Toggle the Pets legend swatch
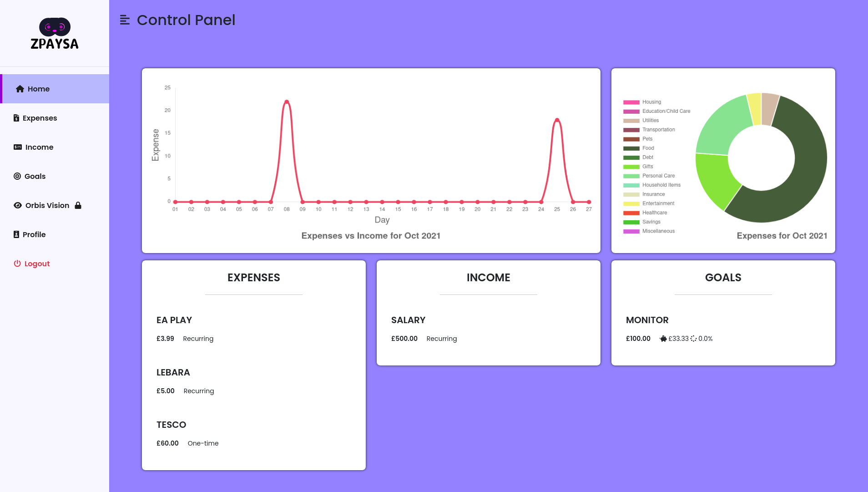Screen dimensions: 868x492 click(631, 139)
